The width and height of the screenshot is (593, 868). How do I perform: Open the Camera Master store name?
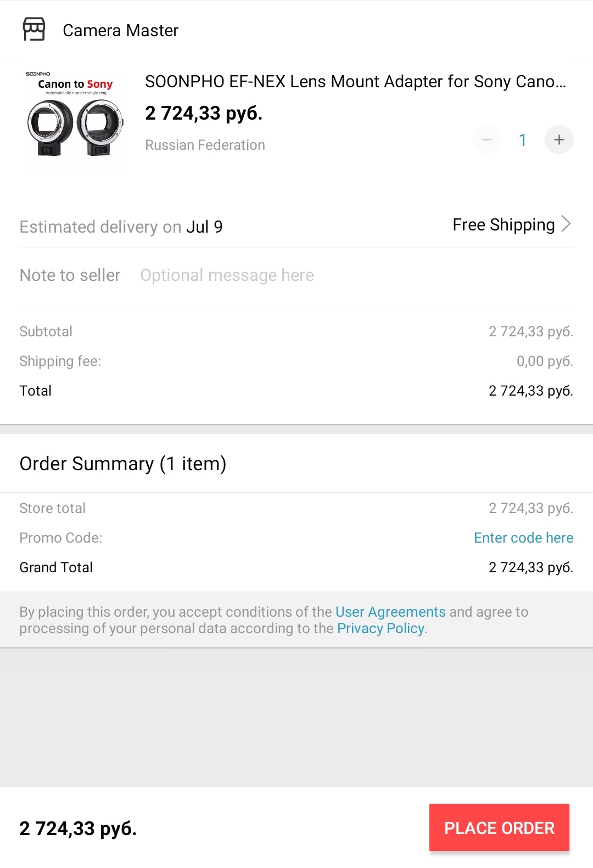coord(121,31)
